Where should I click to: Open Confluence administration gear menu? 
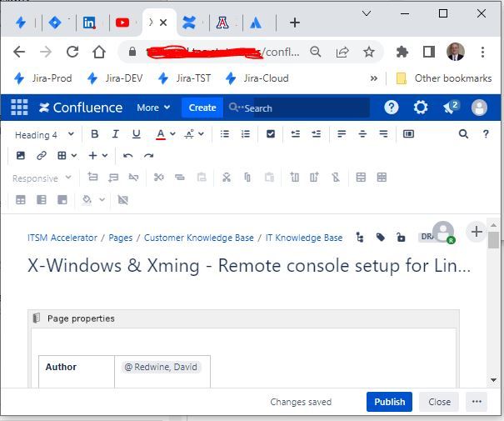click(x=421, y=107)
